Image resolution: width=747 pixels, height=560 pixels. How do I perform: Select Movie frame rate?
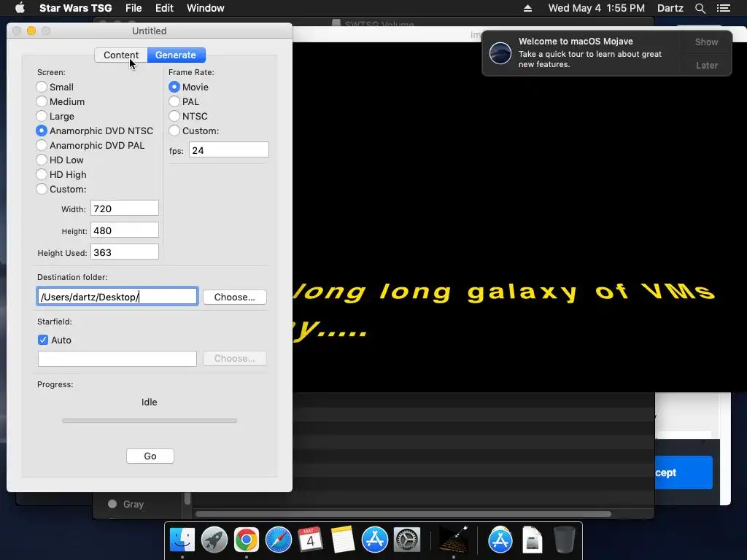pyautogui.click(x=174, y=87)
